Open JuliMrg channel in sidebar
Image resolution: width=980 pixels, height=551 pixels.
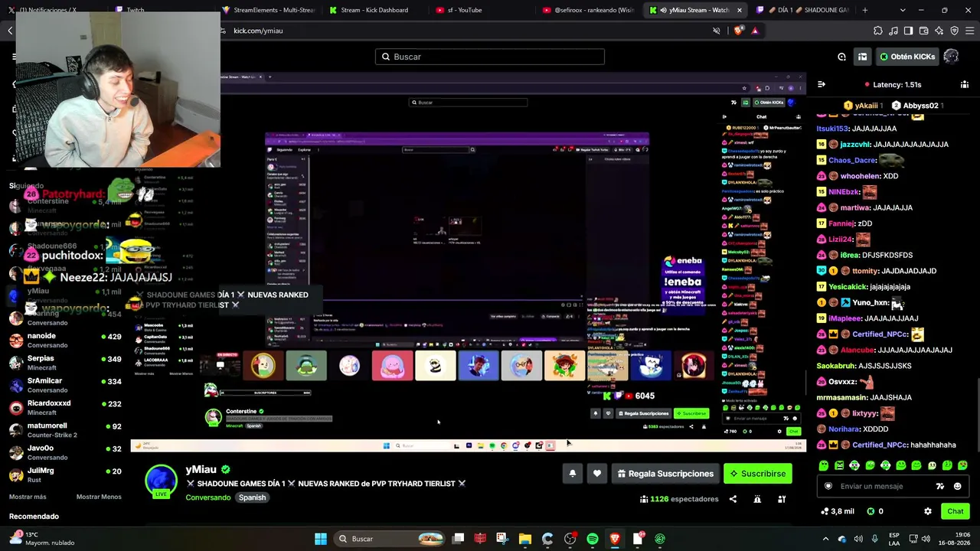point(65,474)
